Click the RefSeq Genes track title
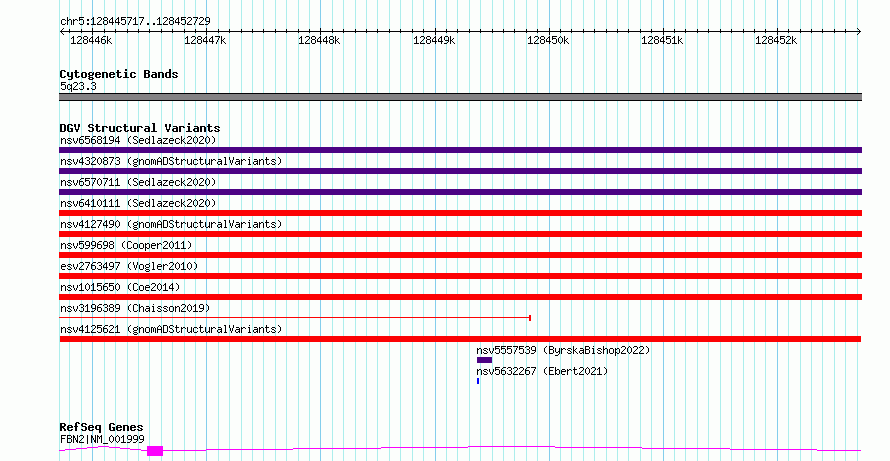This screenshot has height=461, width=890. [102, 427]
